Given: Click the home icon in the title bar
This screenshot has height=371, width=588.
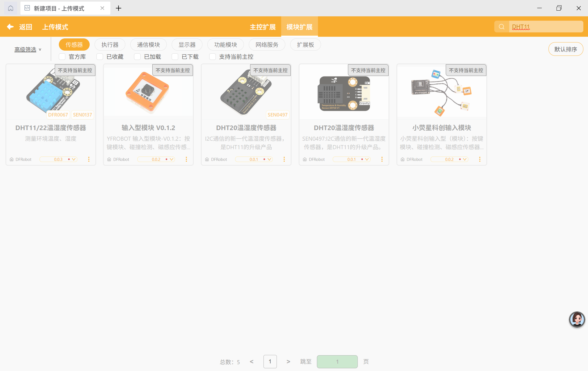Looking at the screenshot, I should (11, 8).
